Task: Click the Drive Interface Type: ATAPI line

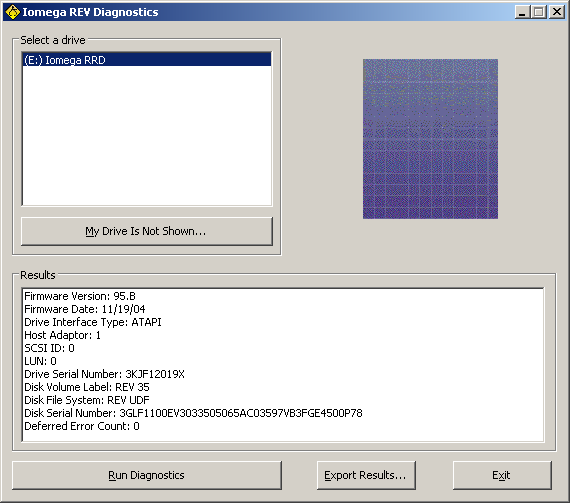Action: (93, 322)
